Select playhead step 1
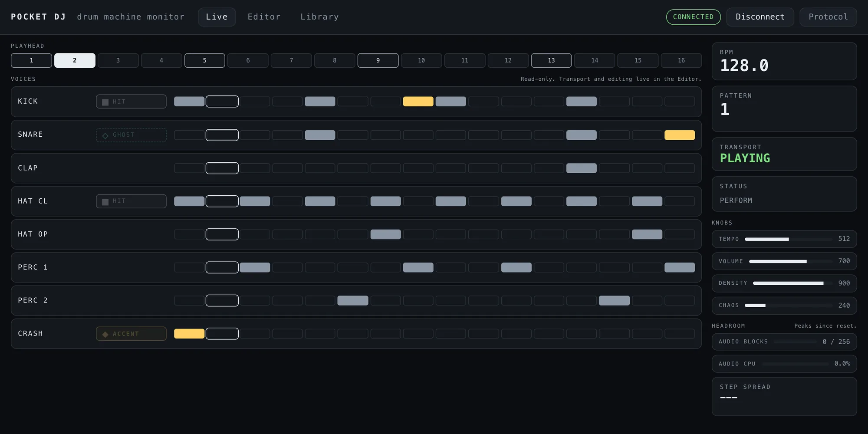Screen dimensions: 868x434 (x=31, y=60)
